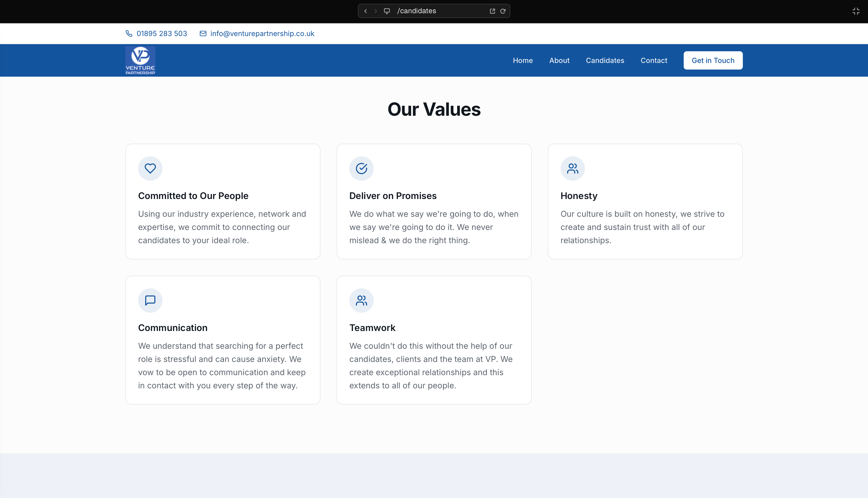Open the Home menu item
868x498 pixels.
522,60
